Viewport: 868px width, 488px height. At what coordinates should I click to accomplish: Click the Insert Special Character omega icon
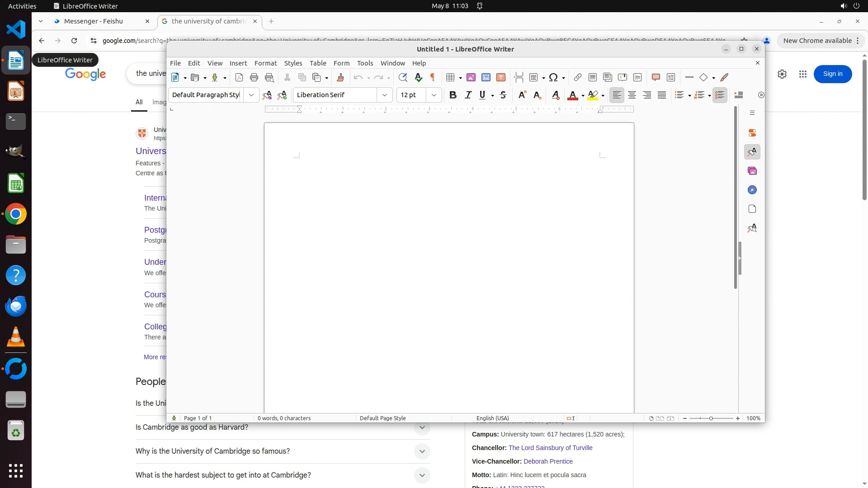tap(553, 78)
